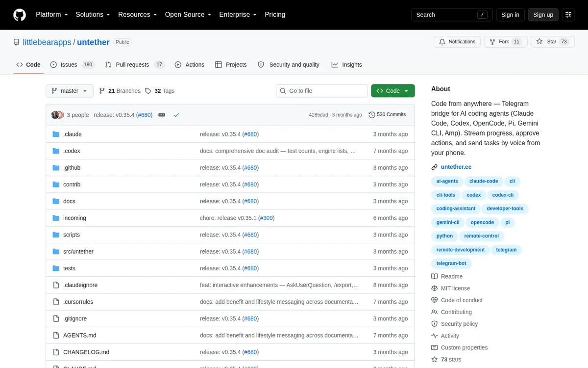
Task: Open #309 link in incoming row
Action: coord(266,218)
